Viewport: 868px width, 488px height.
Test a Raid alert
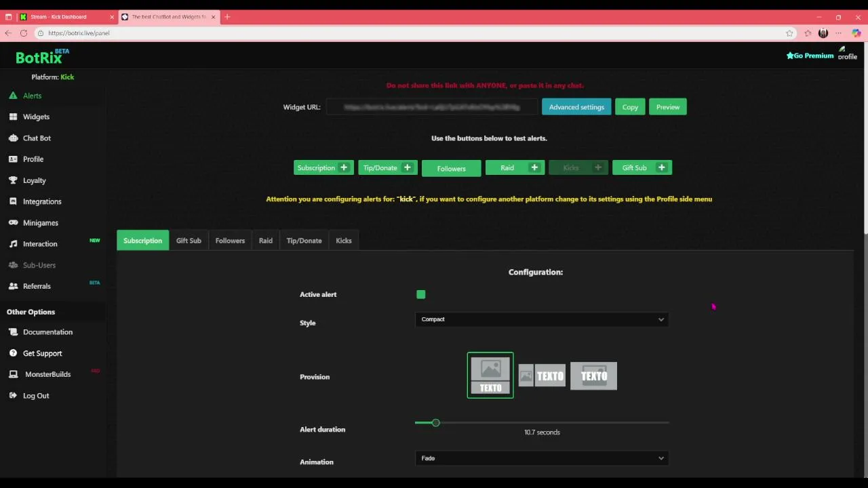point(515,168)
